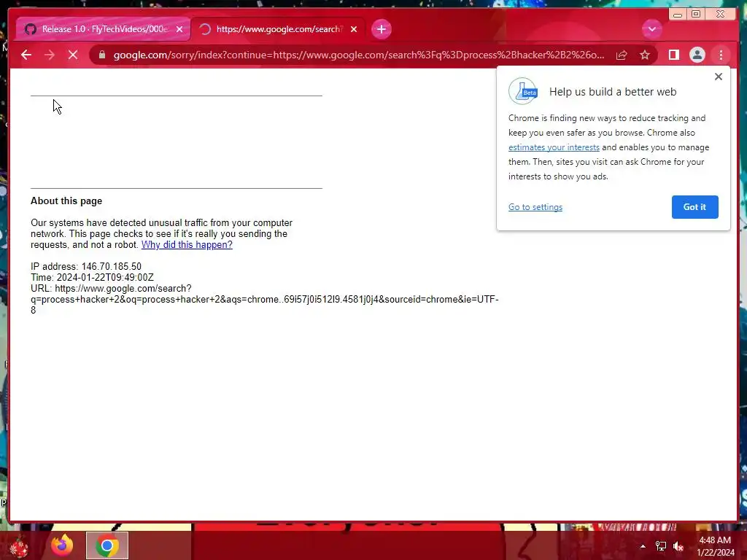Viewport: 747px width, 560px height.
Task: Launch Firefox from the taskbar
Action: click(63, 545)
